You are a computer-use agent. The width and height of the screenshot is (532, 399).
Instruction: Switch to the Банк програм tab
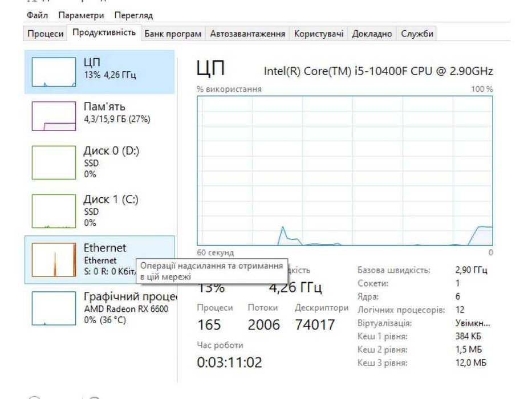[173, 34]
